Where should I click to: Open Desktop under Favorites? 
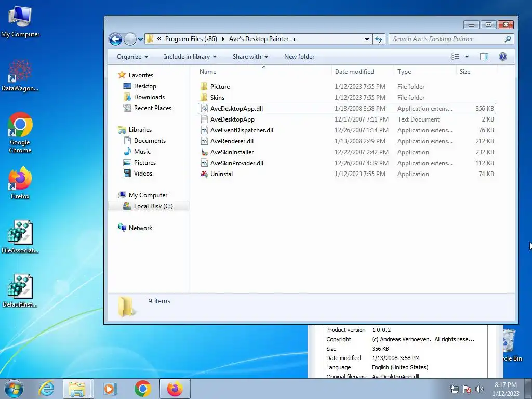145,86
